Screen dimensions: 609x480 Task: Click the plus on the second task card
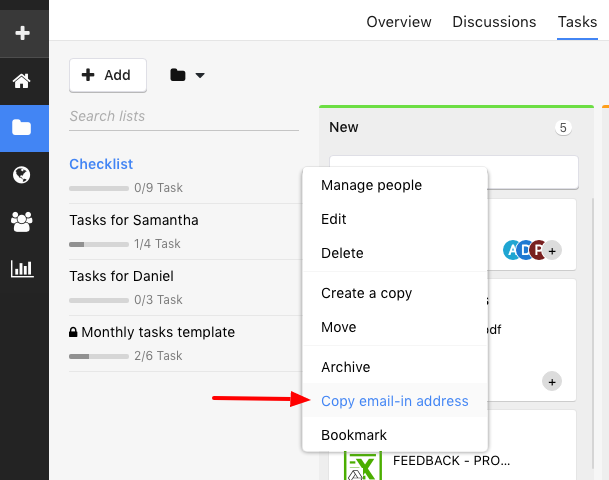point(552,382)
